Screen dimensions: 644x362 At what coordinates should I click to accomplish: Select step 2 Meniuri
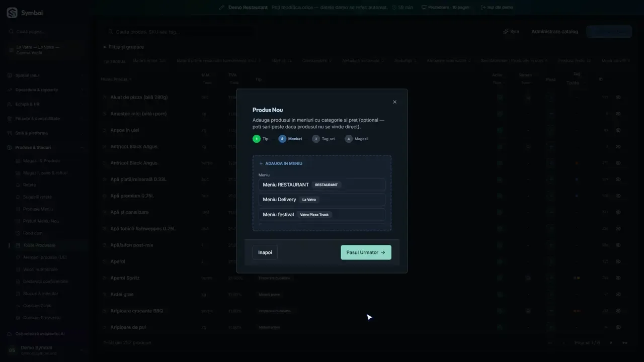290,139
